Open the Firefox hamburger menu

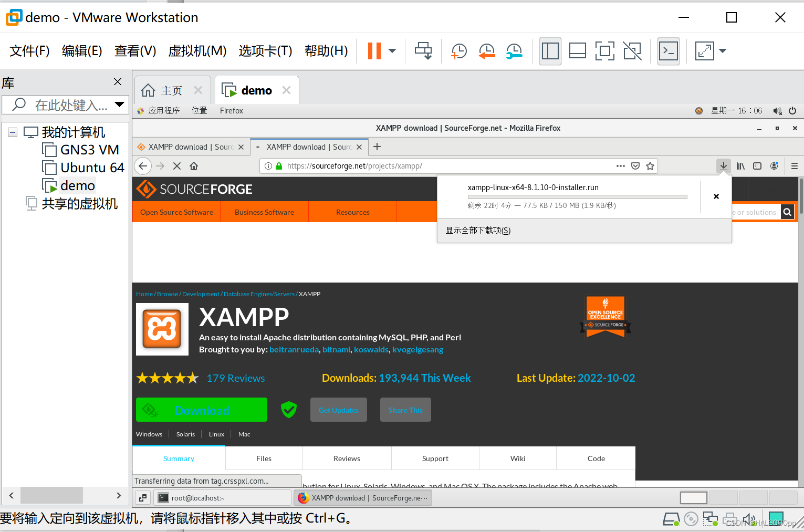[x=795, y=166]
